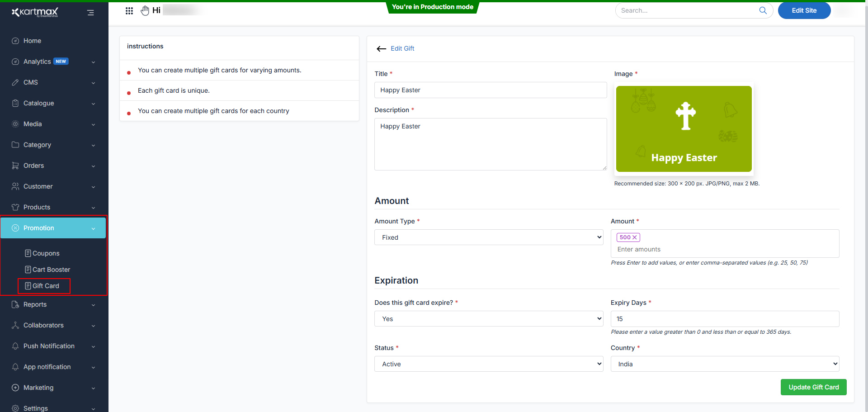Click the back arrow beside Edit Gift
Viewport: 868px width, 412px height.
[381, 49]
